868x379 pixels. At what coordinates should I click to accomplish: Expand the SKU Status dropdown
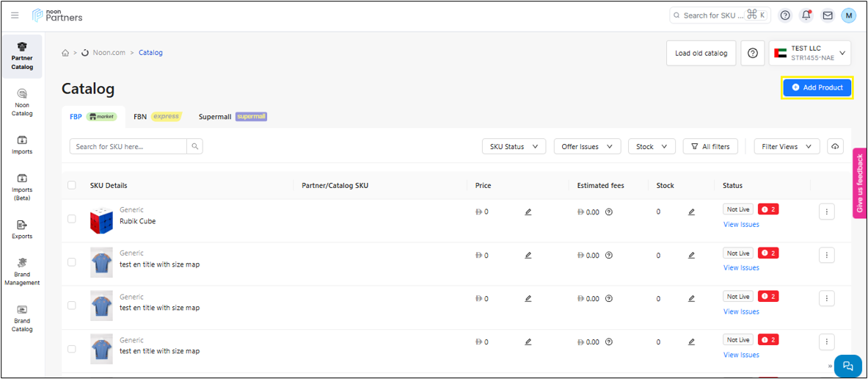[514, 147]
